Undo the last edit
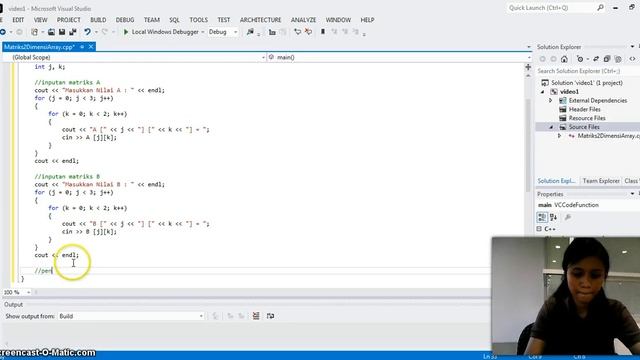The width and height of the screenshot is (640, 360). click(x=87, y=32)
